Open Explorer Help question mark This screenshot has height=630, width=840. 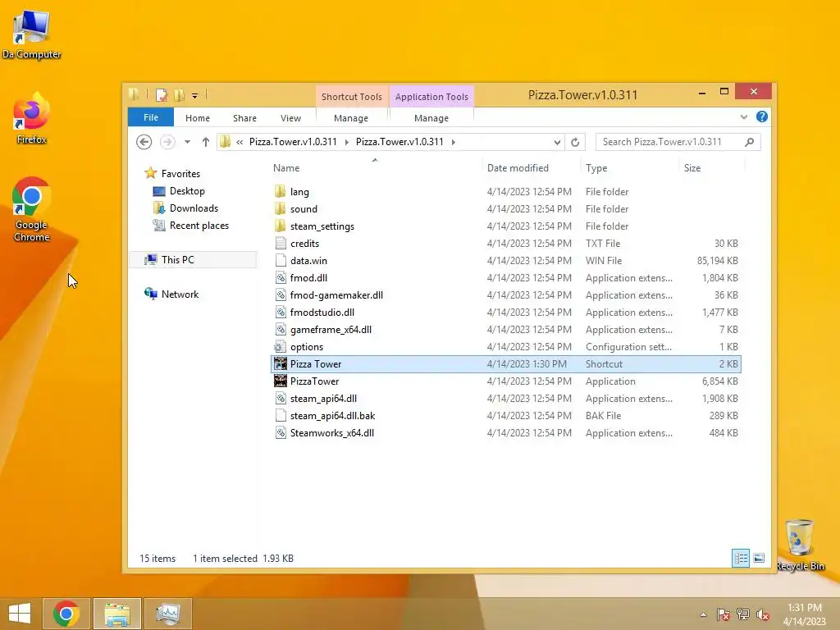pos(762,116)
